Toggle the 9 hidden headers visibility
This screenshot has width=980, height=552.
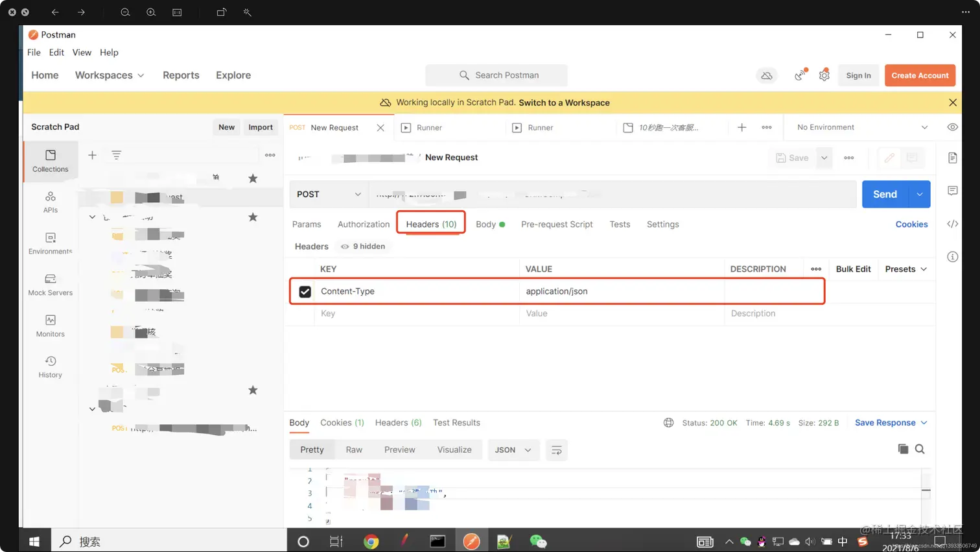coord(363,246)
